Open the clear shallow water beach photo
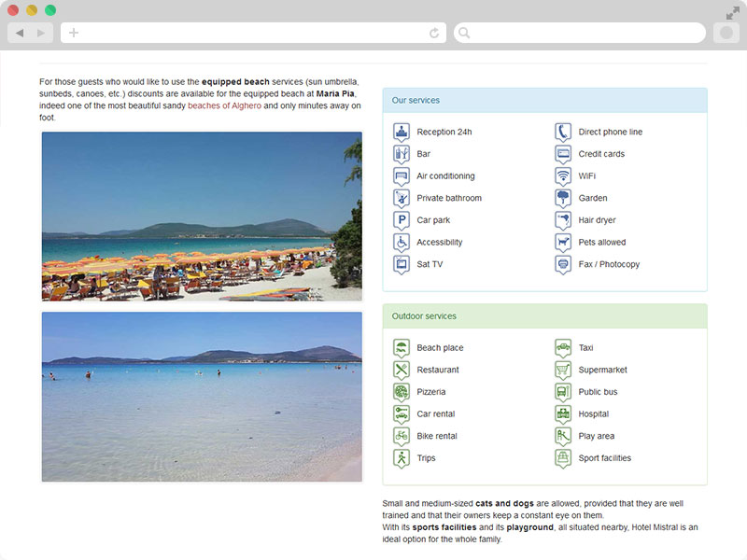The image size is (747, 560). (x=202, y=397)
